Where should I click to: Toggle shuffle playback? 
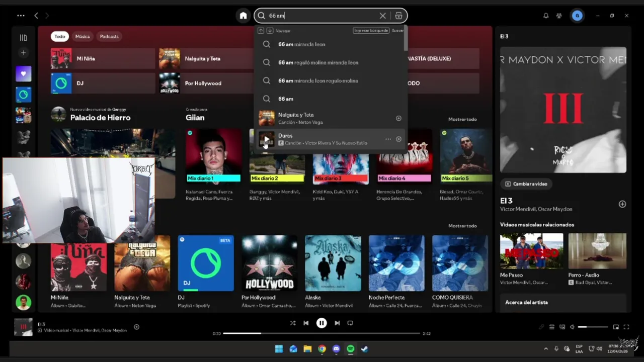point(293,323)
